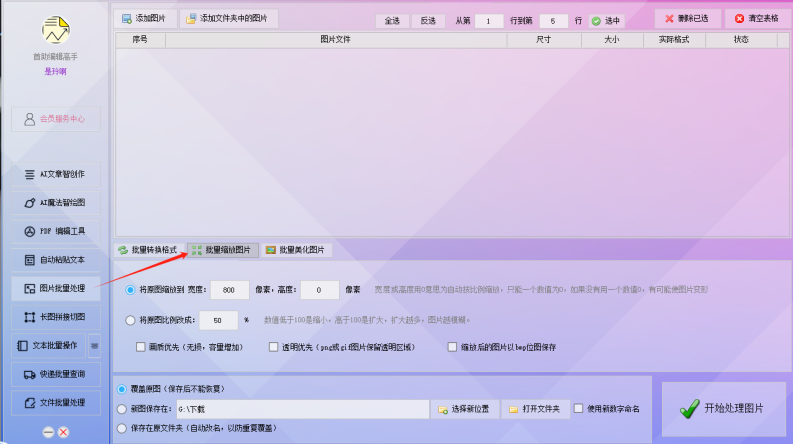This screenshot has height=444, width=793.
Task: Select the 覆盖原图 radio option
Action: coord(122,389)
